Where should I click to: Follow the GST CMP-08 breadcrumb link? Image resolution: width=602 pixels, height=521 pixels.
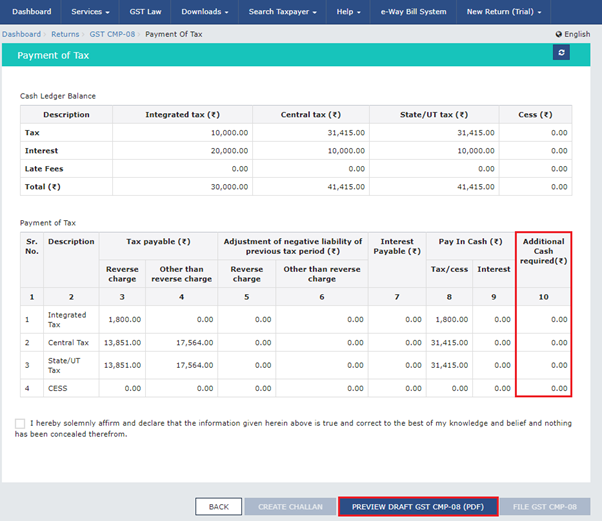tap(112, 34)
